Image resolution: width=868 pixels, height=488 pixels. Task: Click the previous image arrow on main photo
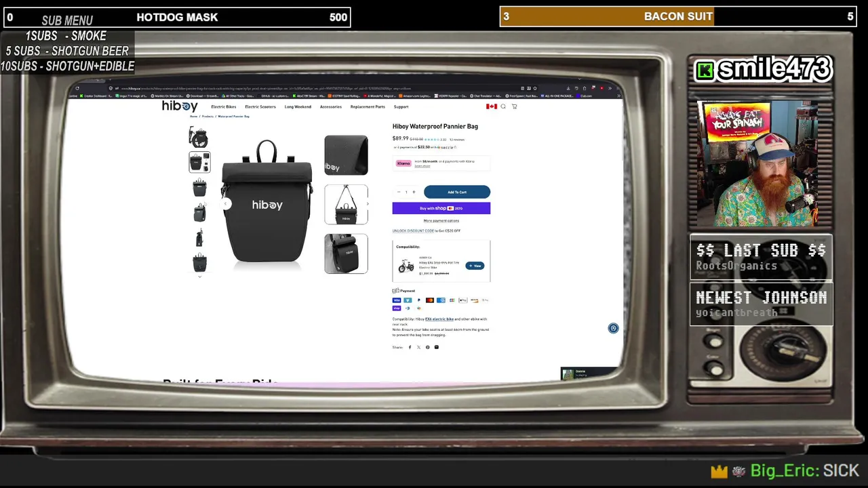coord(226,204)
